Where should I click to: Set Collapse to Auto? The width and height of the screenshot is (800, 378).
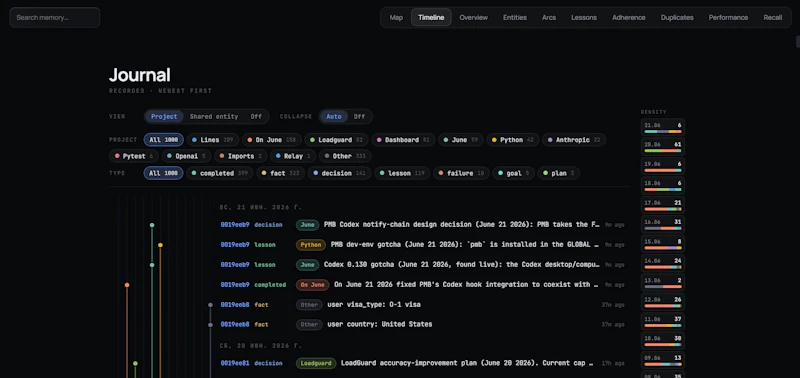click(x=334, y=116)
